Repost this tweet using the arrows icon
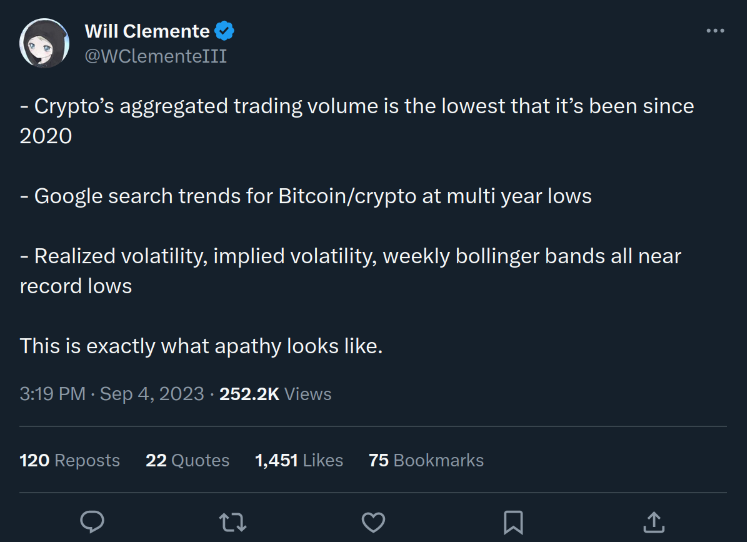The image size is (747, 542). tap(233, 521)
